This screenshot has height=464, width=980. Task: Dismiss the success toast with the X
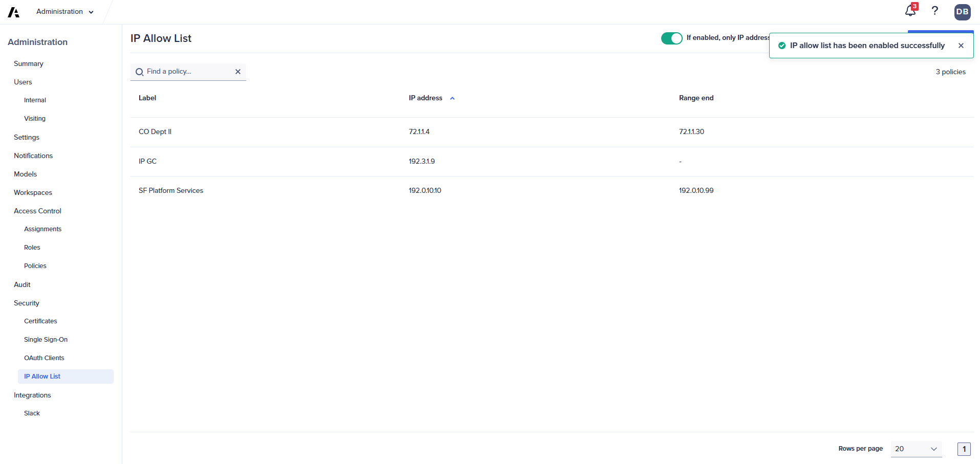point(961,45)
